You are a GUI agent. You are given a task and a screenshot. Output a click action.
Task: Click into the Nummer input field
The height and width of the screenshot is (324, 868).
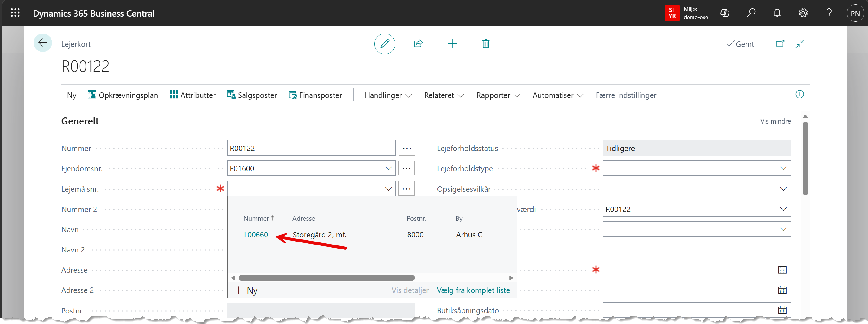coord(311,148)
